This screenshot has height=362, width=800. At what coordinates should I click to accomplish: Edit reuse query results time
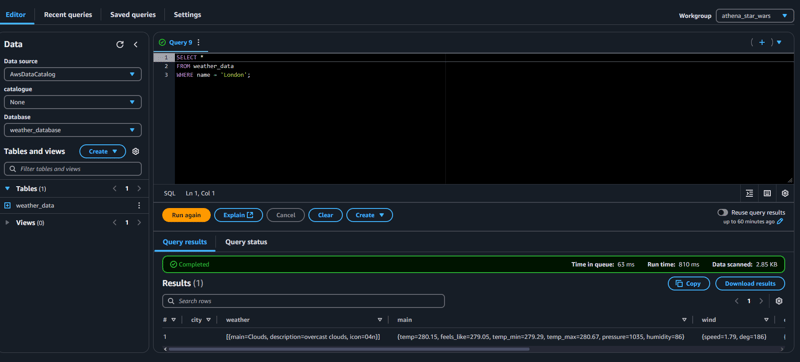pyautogui.click(x=780, y=221)
